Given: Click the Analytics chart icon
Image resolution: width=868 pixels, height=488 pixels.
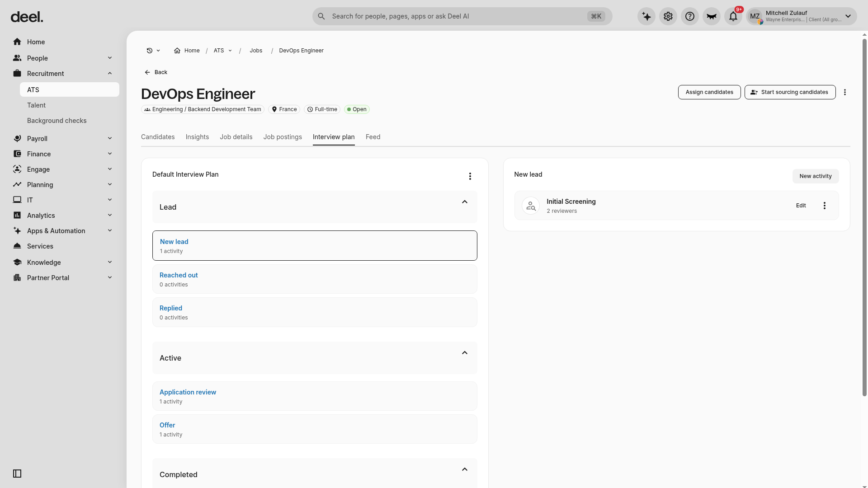Looking at the screenshot, I should [x=17, y=216].
